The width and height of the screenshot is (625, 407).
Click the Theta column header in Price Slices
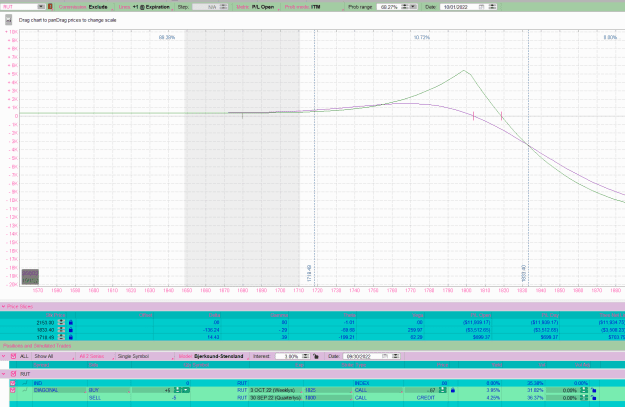349,315
